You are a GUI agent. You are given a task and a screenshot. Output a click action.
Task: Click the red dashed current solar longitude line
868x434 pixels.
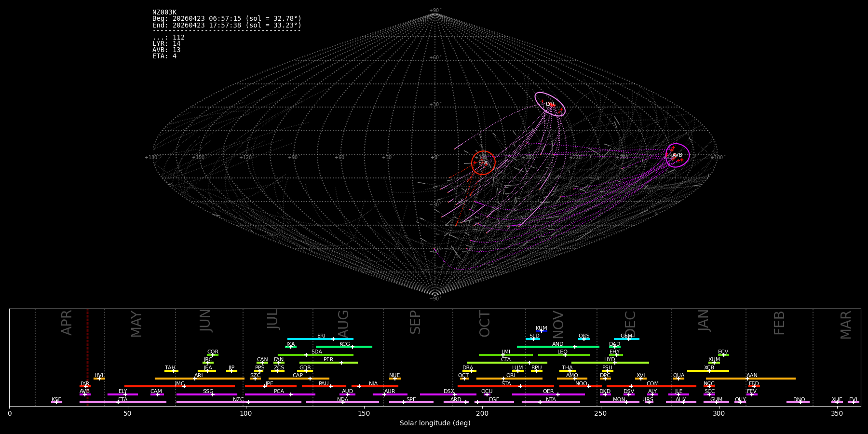(87, 357)
